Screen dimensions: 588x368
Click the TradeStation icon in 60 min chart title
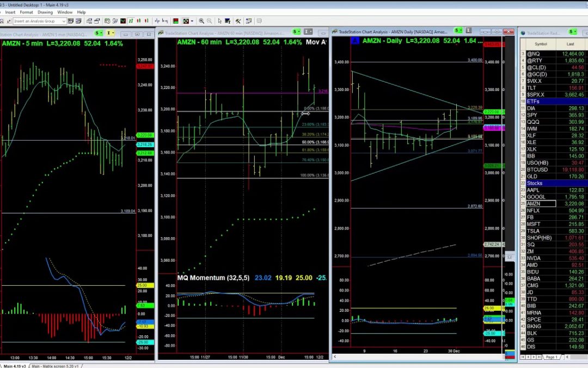(161, 33)
